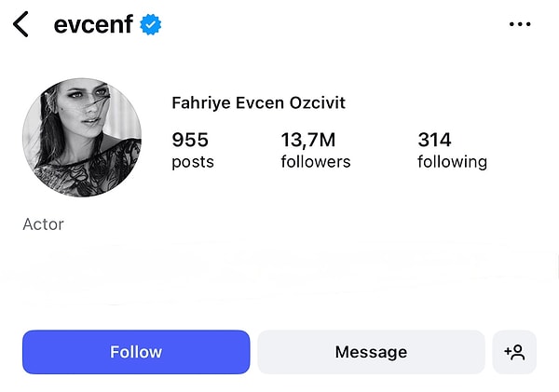
Task: Show similar accounts via add-person icon
Action: (514, 352)
